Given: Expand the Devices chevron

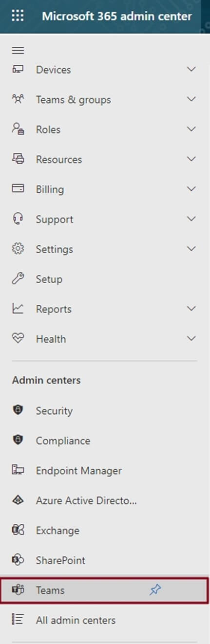Looking at the screenshot, I should coord(191,69).
